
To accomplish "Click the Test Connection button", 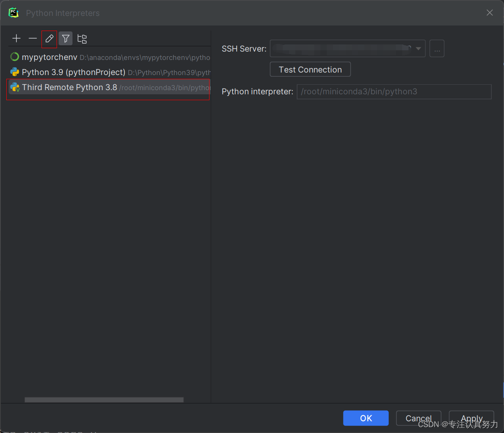I will [310, 70].
